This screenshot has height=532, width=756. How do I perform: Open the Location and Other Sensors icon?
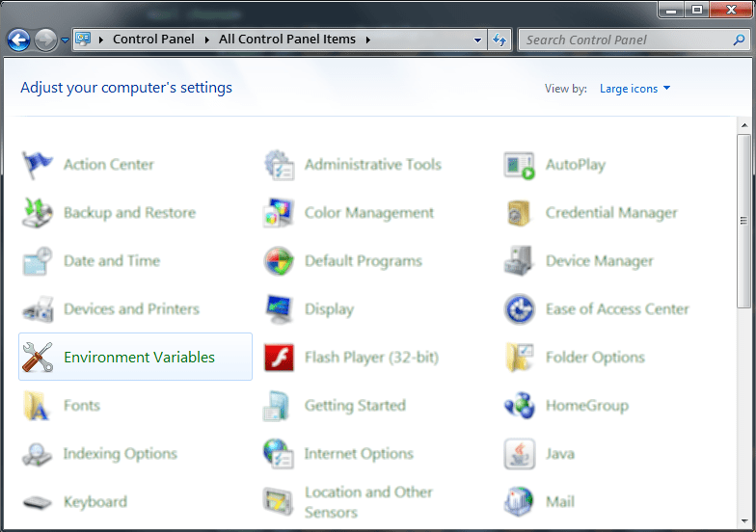tap(278, 501)
